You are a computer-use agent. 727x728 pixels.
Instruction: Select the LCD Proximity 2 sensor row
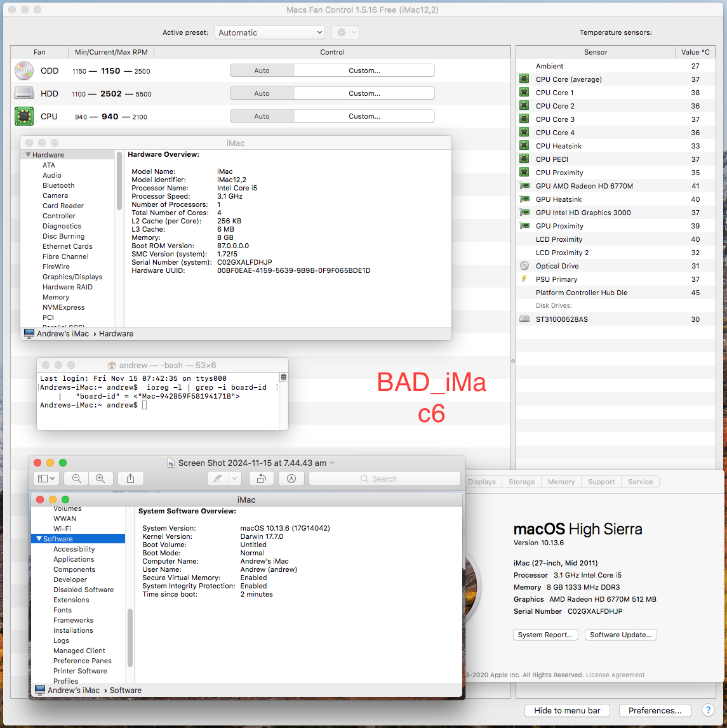[615, 253]
